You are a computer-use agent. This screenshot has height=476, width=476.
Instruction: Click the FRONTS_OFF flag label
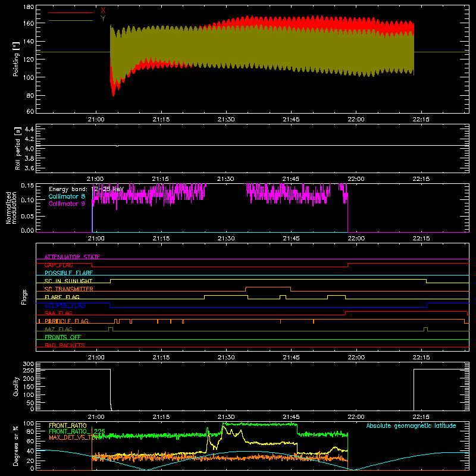(63, 337)
